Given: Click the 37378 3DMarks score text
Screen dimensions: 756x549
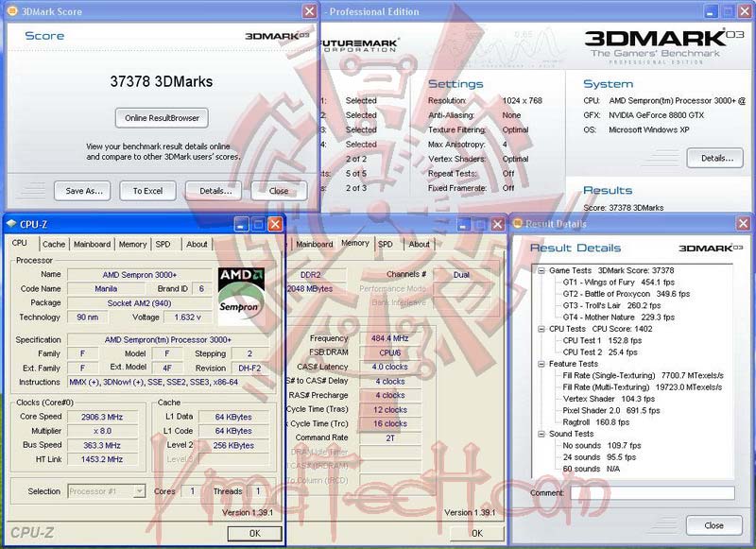Looking at the screenshot, I should [x=162, y=81].
